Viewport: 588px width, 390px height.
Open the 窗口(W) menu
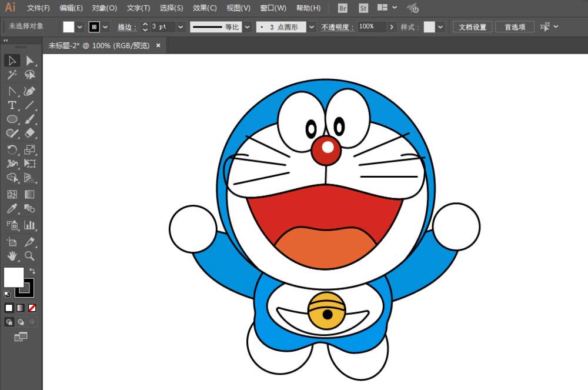pyautogui.click(x=273, y=8)
